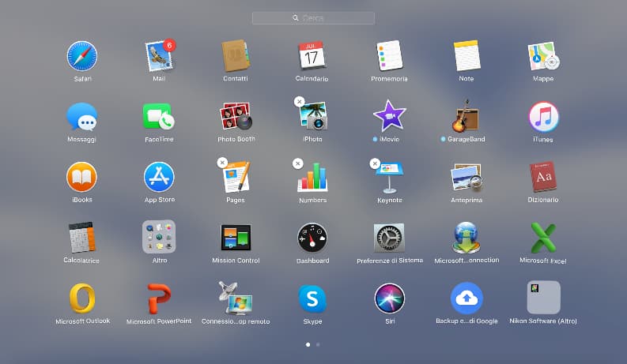Open Anteprima preview app

point(466,178)
